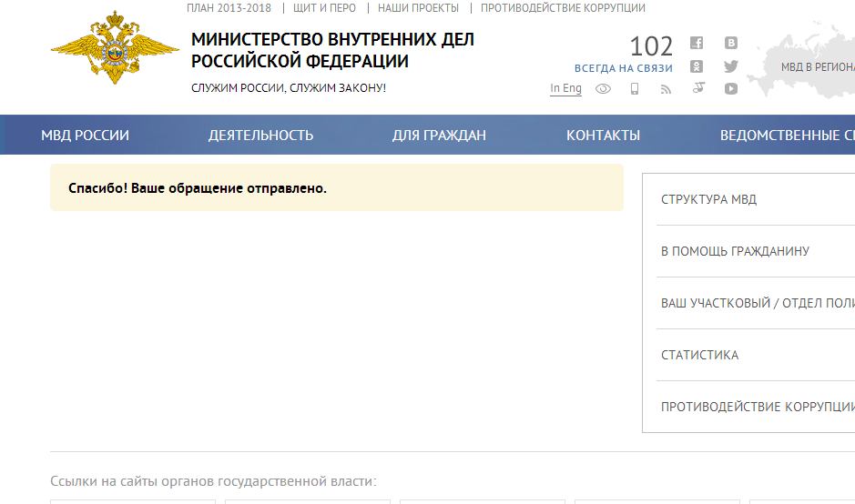This screenshot has width=855, height=504.
Task: Open the Twitter bird icon
Action: [x=730, y=66]
